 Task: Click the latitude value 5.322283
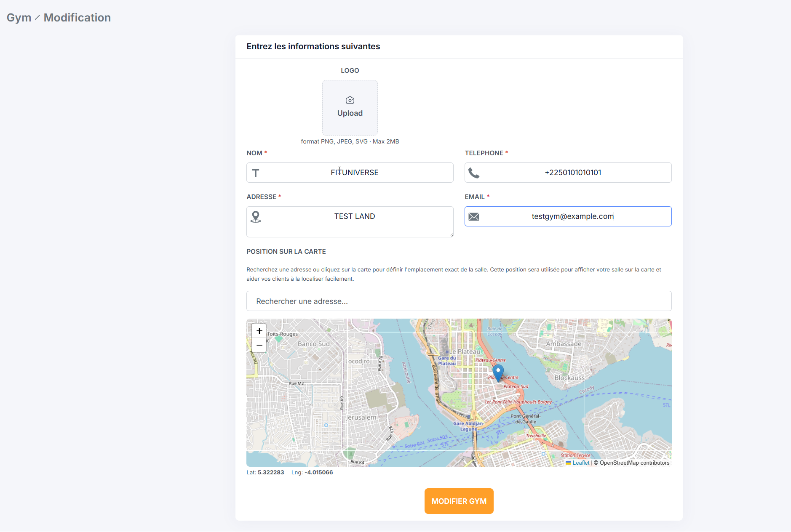point(271,473)
